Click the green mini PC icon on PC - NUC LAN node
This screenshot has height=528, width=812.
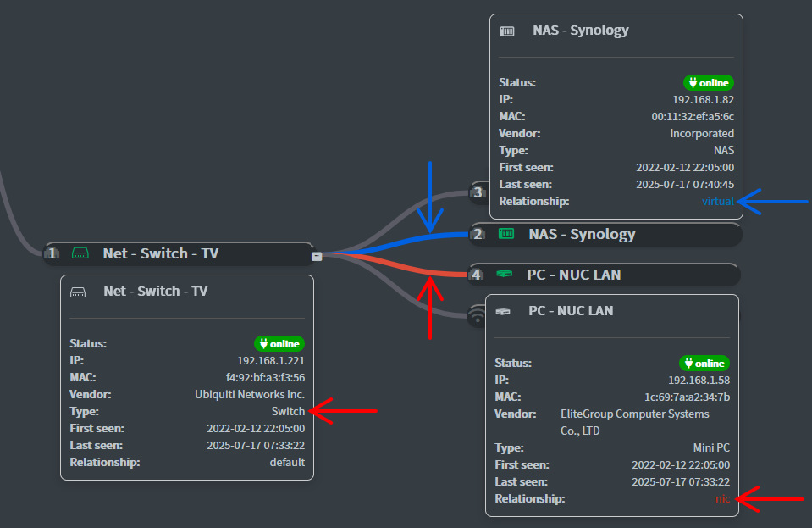(x=505, y=275)
